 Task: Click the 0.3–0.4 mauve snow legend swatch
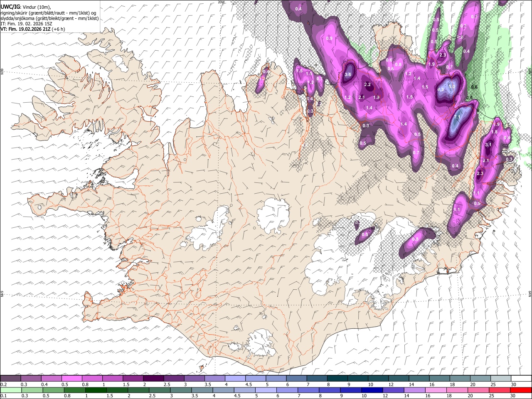tap(31, 378)
